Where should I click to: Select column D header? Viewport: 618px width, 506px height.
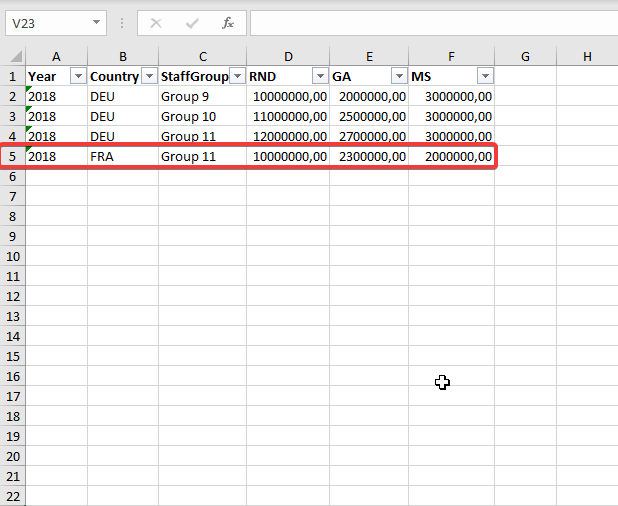pos(288,56)
